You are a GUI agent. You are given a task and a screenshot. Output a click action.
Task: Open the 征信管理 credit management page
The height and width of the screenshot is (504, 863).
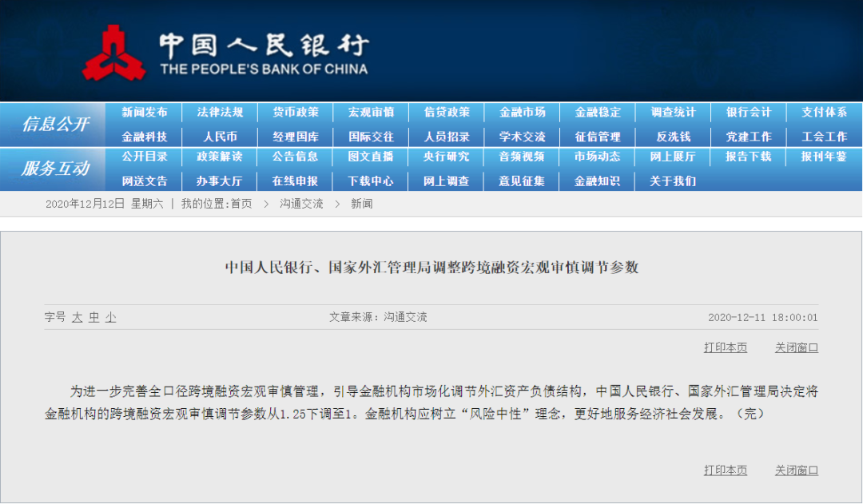coord(597,135)
